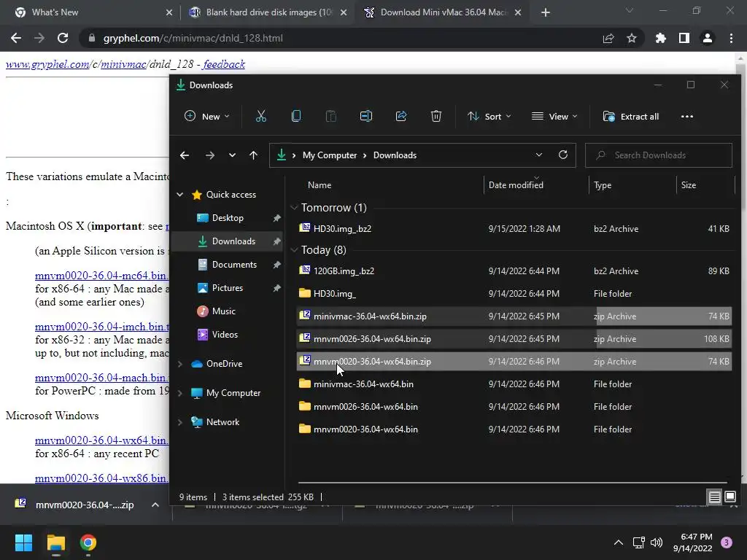Switch to details view layout icon
Screen dimensions: 747x560
[x=714, y=497]
